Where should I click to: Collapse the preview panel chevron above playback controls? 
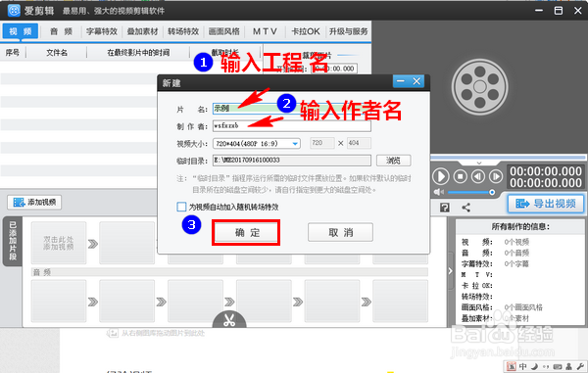479,163
